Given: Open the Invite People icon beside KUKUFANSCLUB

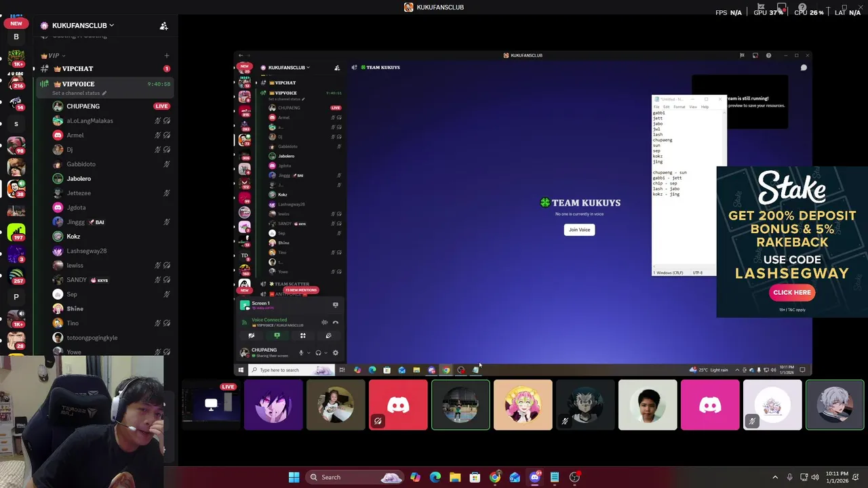Looking at the screenshot, I should [x=163, y=26].
